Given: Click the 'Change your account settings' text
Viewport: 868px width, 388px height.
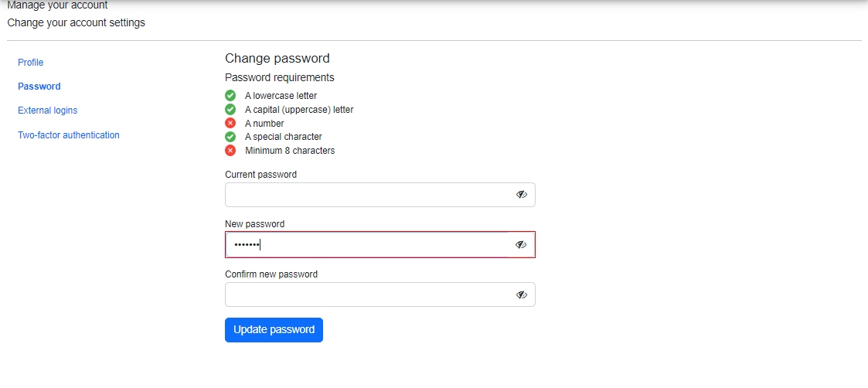Looking at the screenshot, I should [76, 22].
